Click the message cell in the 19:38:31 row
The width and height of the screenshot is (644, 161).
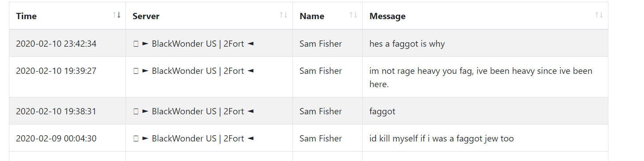485,111
